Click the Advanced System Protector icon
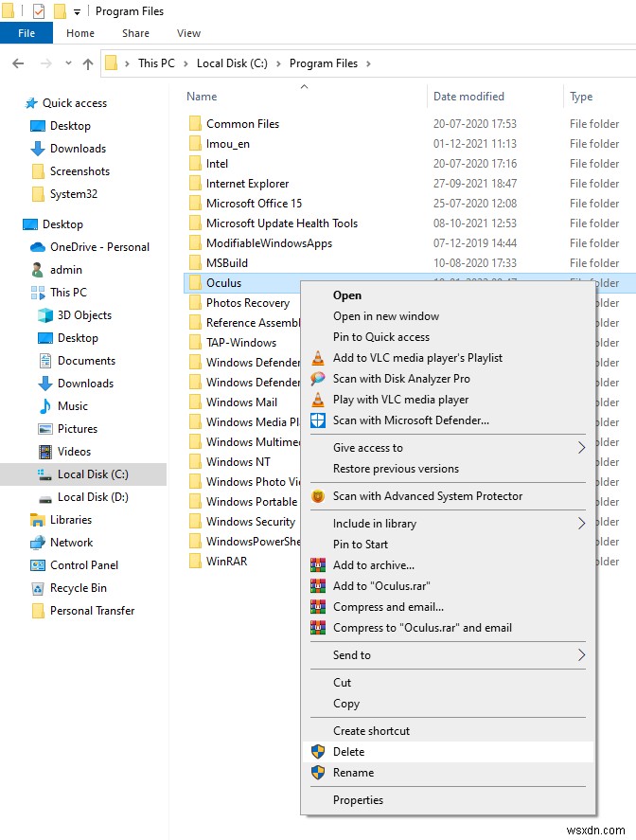636x840 pixels. click(318, 496)
